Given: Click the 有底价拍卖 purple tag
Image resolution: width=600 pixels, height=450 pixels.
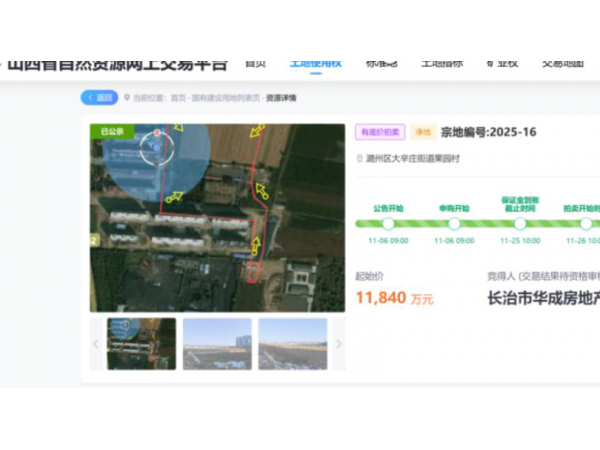Looking at the screenshot, I should [x=379, y=132].
